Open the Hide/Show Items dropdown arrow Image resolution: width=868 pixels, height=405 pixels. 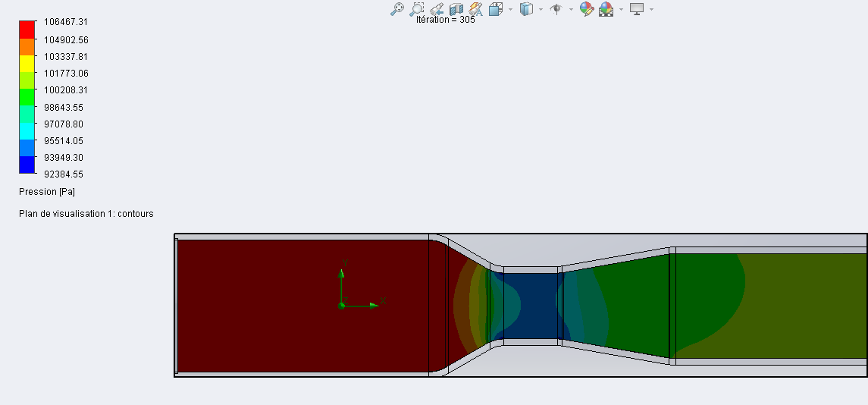tap(571, 10)
